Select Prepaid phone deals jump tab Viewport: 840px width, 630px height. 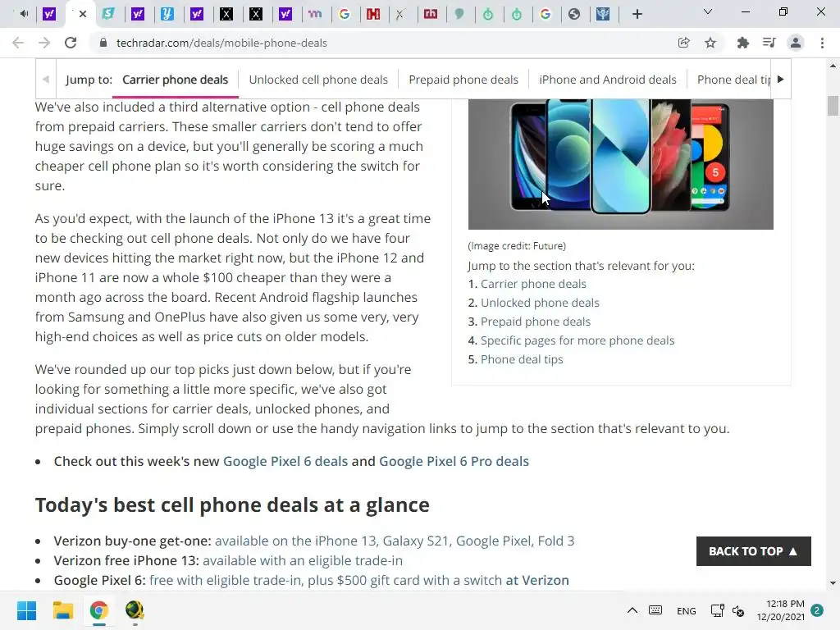pos(463,80)
